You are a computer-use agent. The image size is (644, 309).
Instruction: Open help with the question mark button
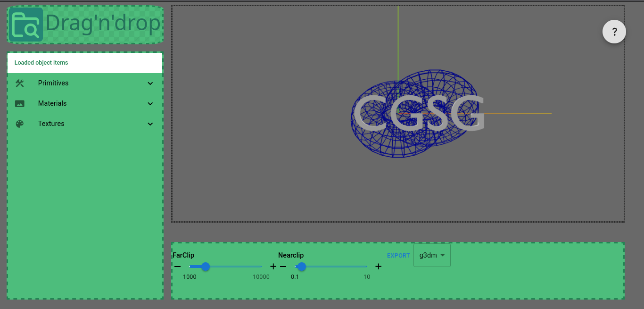click(614, 32)
